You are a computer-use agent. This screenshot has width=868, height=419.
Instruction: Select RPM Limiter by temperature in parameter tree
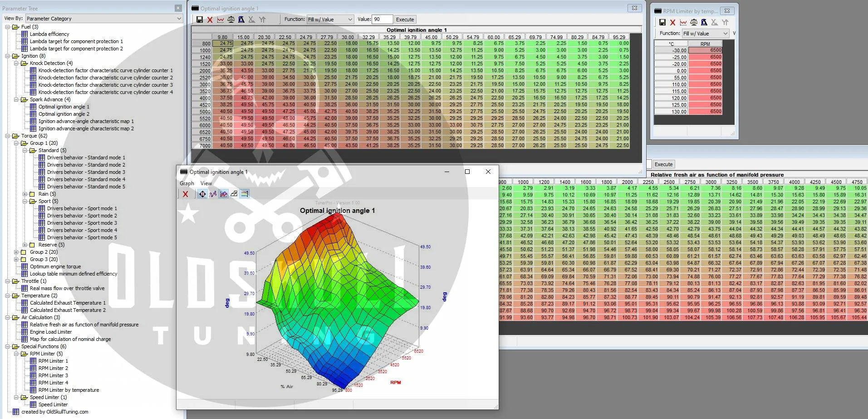point(69,390)
